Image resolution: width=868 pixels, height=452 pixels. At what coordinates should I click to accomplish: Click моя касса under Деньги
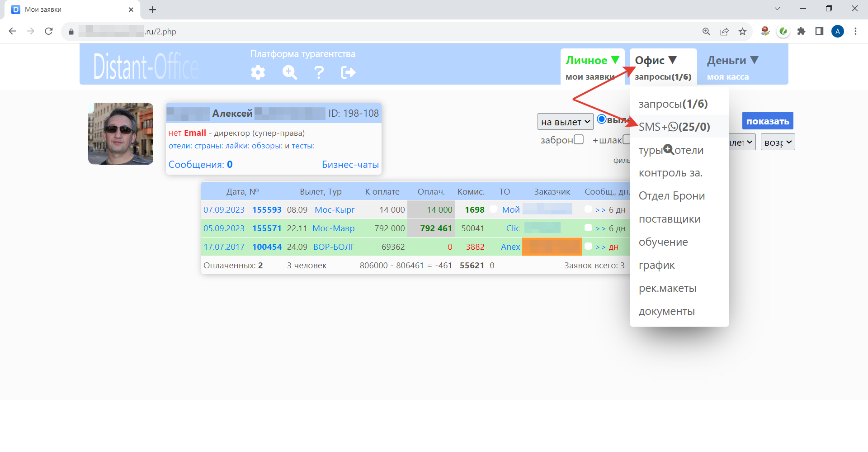click(x=728, y=76)
